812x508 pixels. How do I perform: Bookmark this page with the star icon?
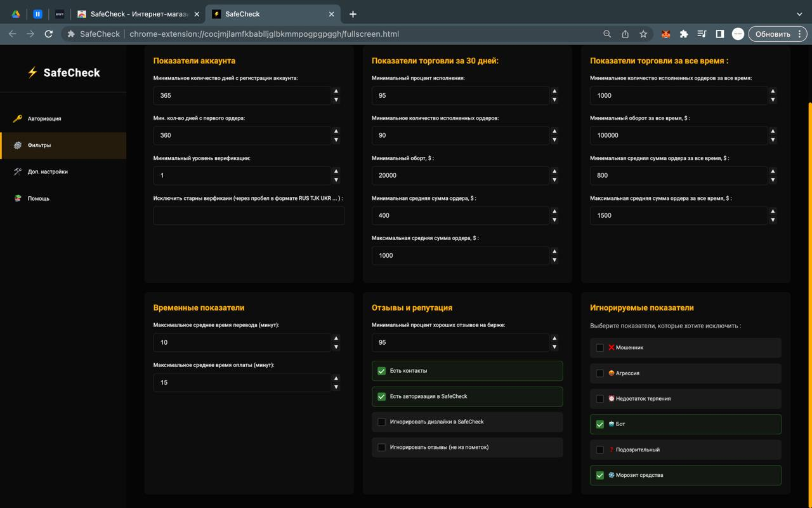pos(643,34)
